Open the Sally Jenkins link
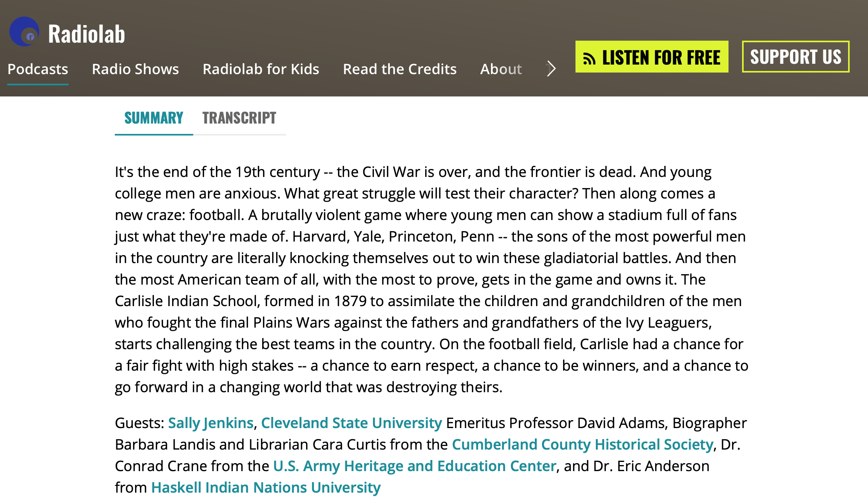This screenshot has height=503, width=868. (x=210, y=423)
